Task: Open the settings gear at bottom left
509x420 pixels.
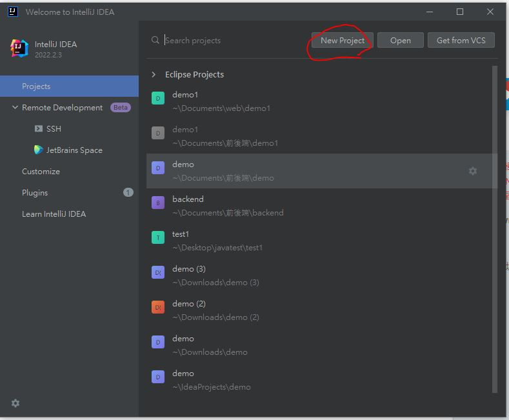Action: pyautogui.click(x=15, y=403)
